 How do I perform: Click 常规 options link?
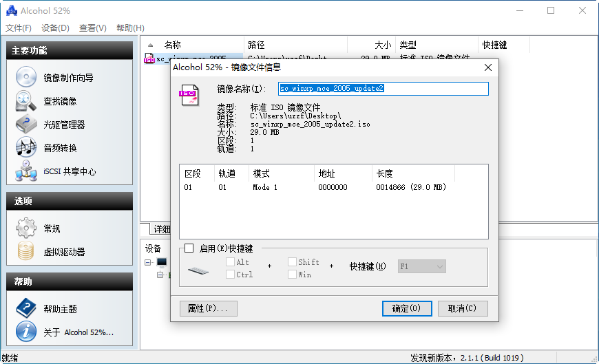tap(52, 228)
